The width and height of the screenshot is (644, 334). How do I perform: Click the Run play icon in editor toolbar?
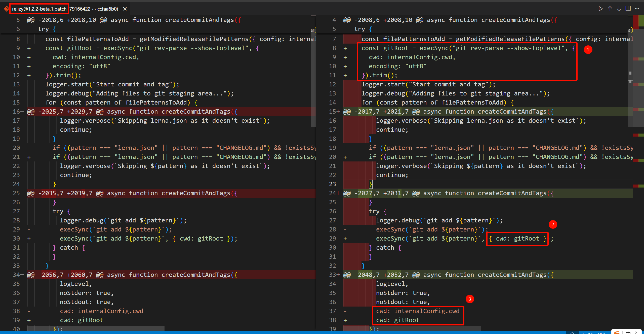point(600,9)
